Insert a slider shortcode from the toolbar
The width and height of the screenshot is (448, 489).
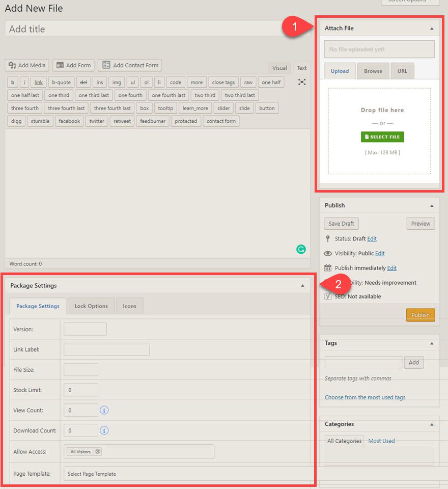(223, 108)
